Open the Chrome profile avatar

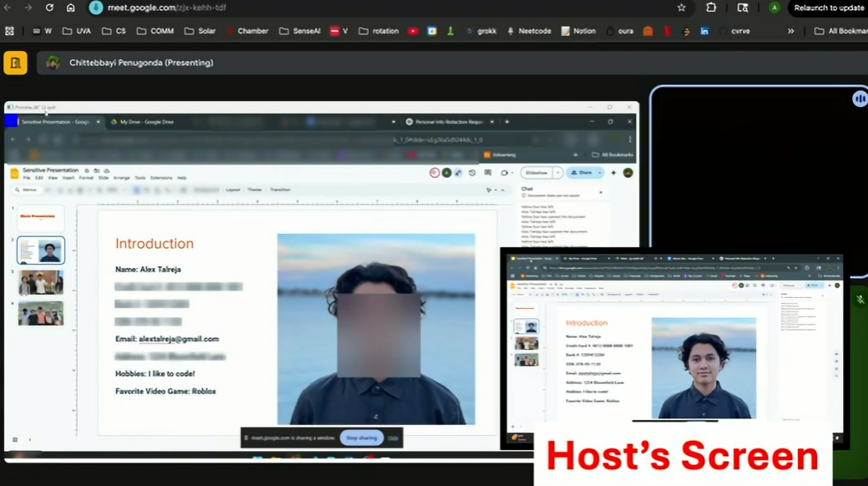point(774,8)
